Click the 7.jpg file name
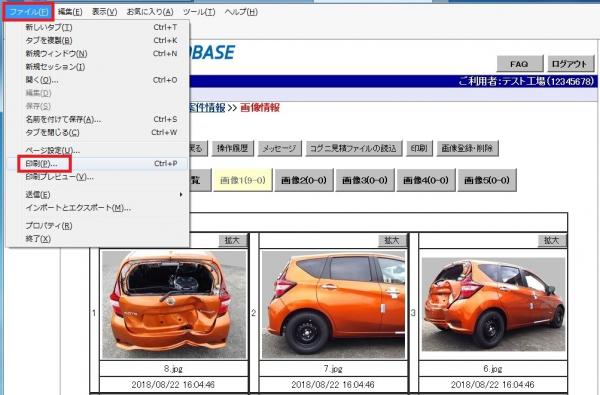This screenshot has height=395, width=600. 333,369
